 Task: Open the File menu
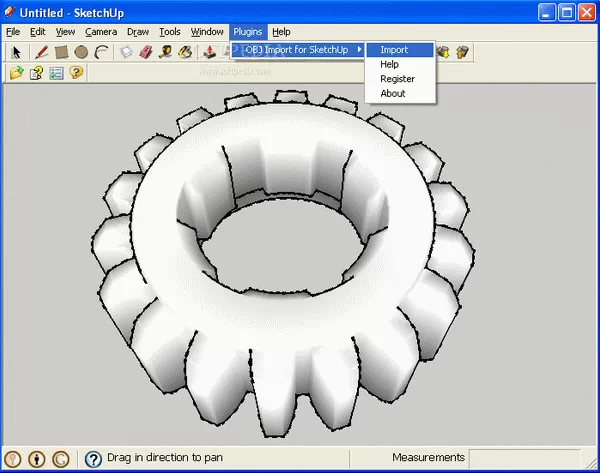click(13, 32)
